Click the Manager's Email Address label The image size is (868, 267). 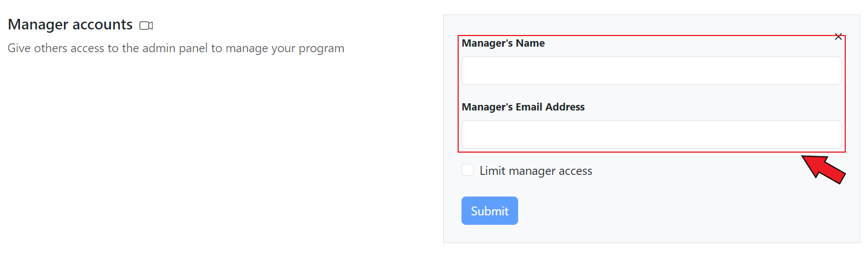pos(523,107)
